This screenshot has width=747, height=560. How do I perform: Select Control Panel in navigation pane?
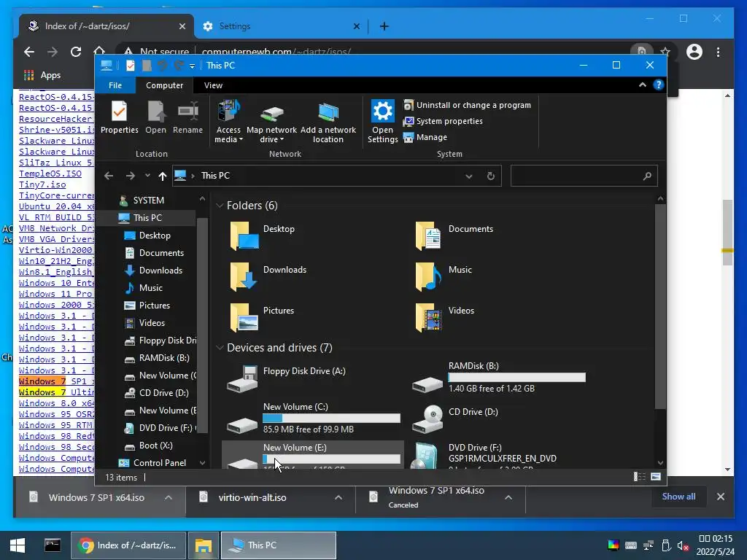coord(160,463)
